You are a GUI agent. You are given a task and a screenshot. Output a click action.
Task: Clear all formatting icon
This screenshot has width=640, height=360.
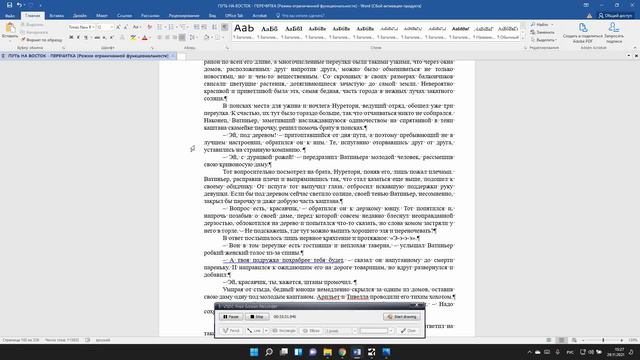[149, 27]
